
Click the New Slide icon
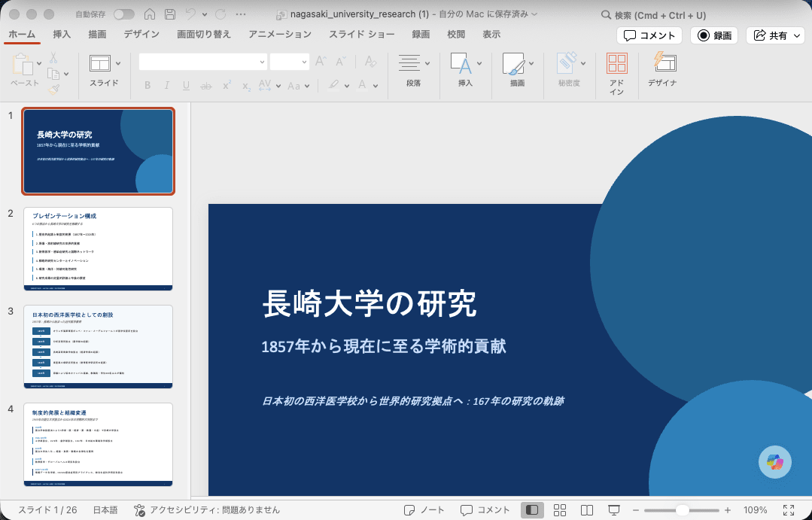click(x=100, y=64)
